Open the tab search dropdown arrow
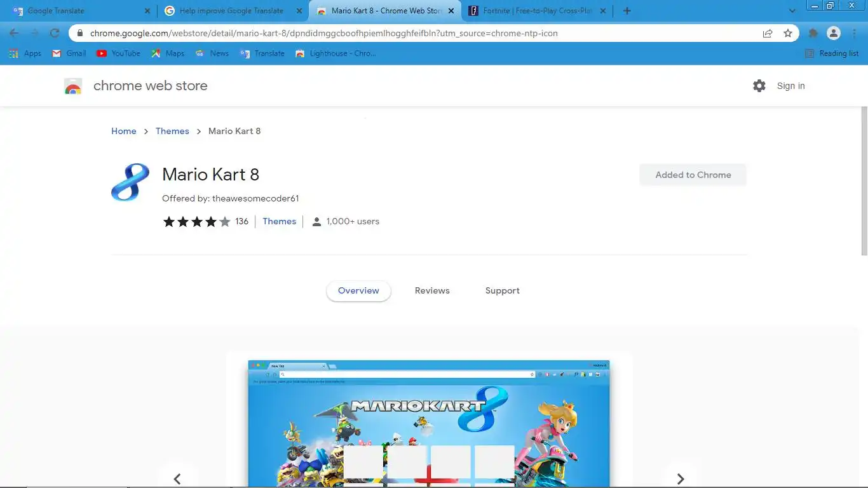This screenshot has width=868, height=488. (792, 11)
